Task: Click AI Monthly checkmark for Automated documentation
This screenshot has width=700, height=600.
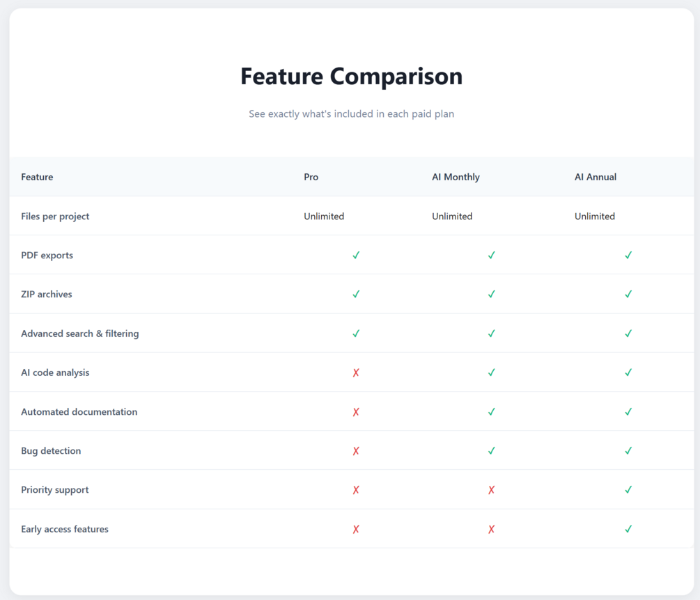Action: tap(491, 412)
